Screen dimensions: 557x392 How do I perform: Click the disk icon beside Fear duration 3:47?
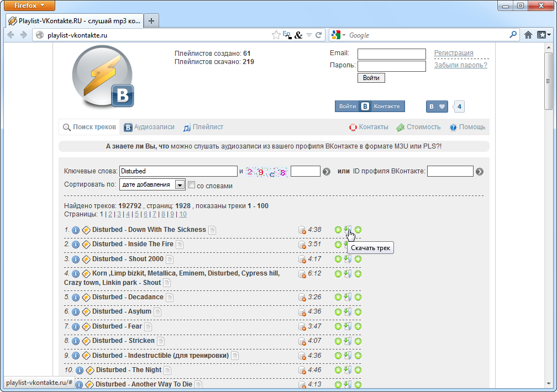(302, 327)
